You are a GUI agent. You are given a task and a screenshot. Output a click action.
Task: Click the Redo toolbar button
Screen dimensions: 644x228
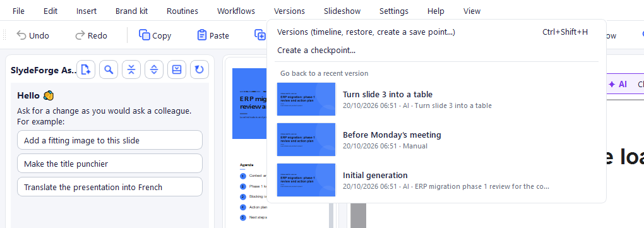click(91, 36)
